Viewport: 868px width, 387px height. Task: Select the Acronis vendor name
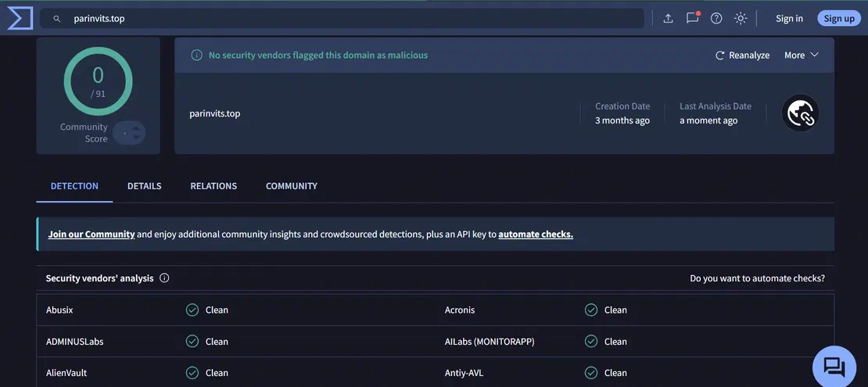pyautogui.click(x=460, y=310)
